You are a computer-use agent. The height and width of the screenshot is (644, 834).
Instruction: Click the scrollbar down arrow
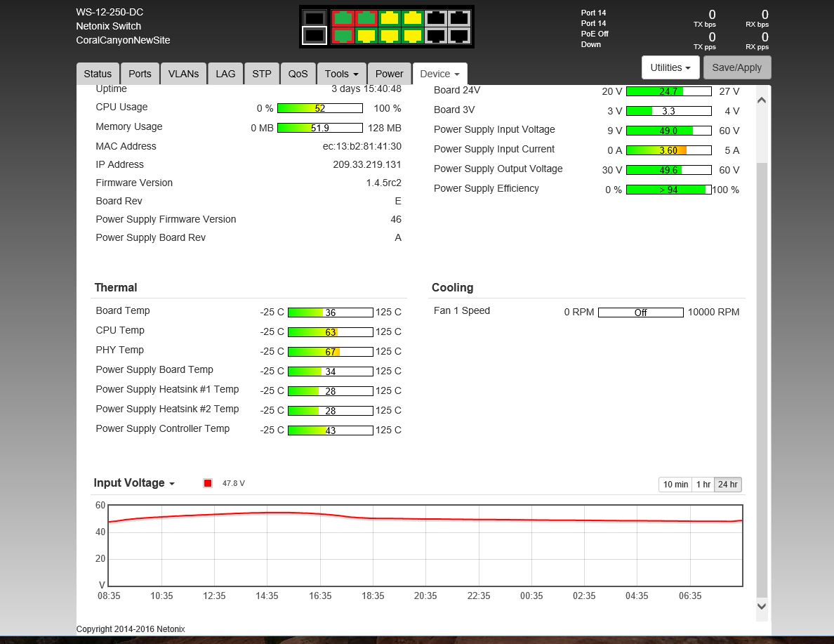(762, 606)
